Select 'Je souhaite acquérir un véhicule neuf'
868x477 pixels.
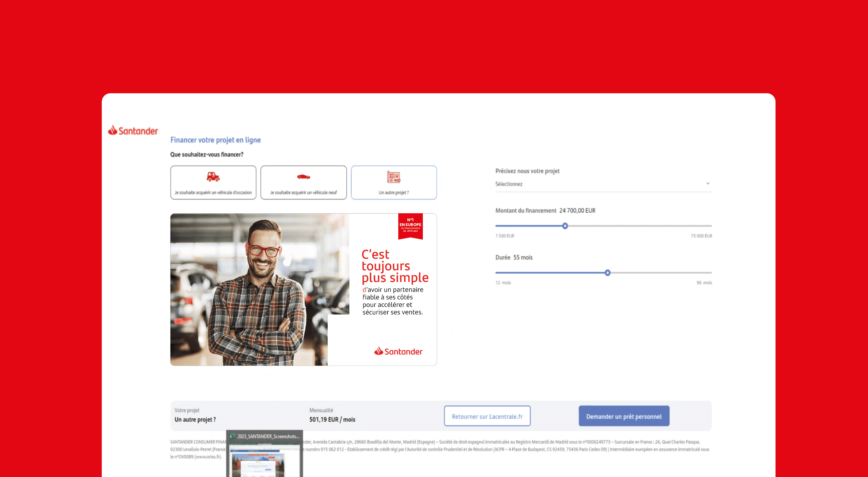pyautogui.click(x=303, y=192)
